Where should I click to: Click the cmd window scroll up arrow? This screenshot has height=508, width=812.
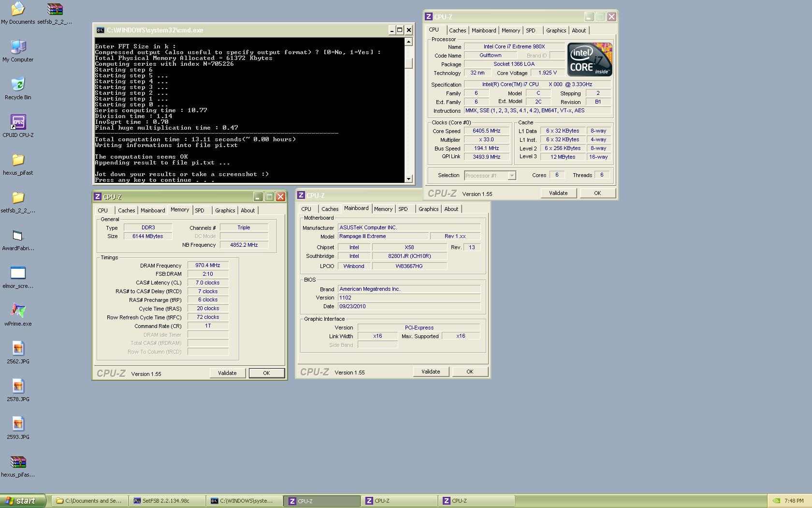(408, 42)
